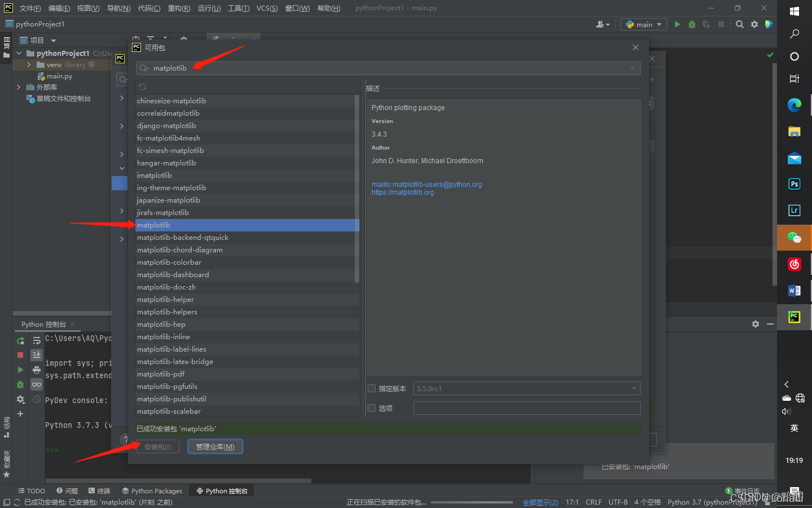Stop the Python console with red square
812x508 pixels.
click(x=20, y=355)
